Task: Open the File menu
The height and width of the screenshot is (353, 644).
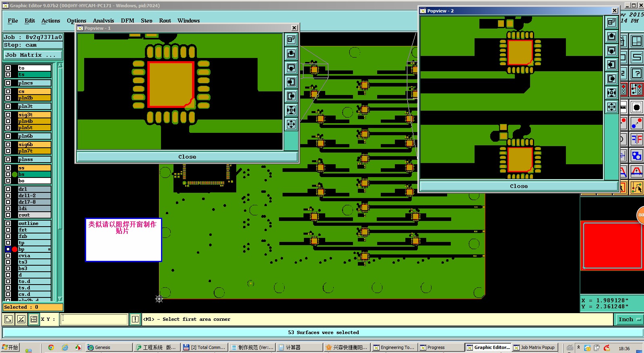Action: [x=13, y=21]
